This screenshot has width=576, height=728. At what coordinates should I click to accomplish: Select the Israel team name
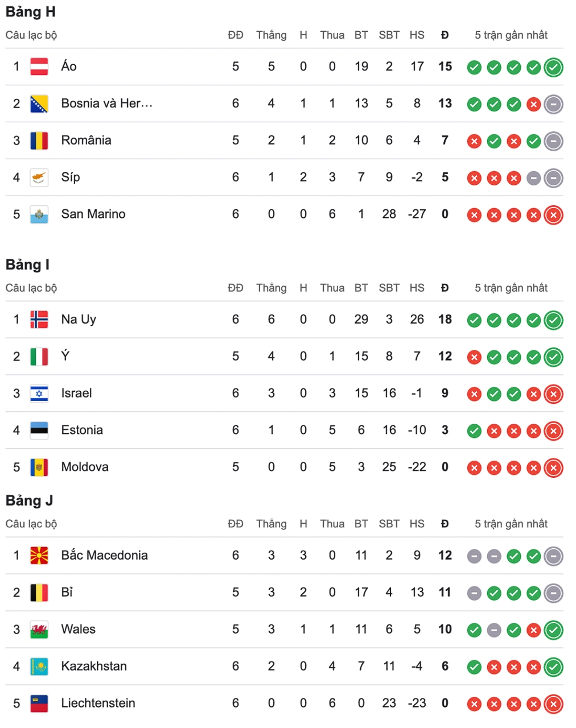(76, 394)
